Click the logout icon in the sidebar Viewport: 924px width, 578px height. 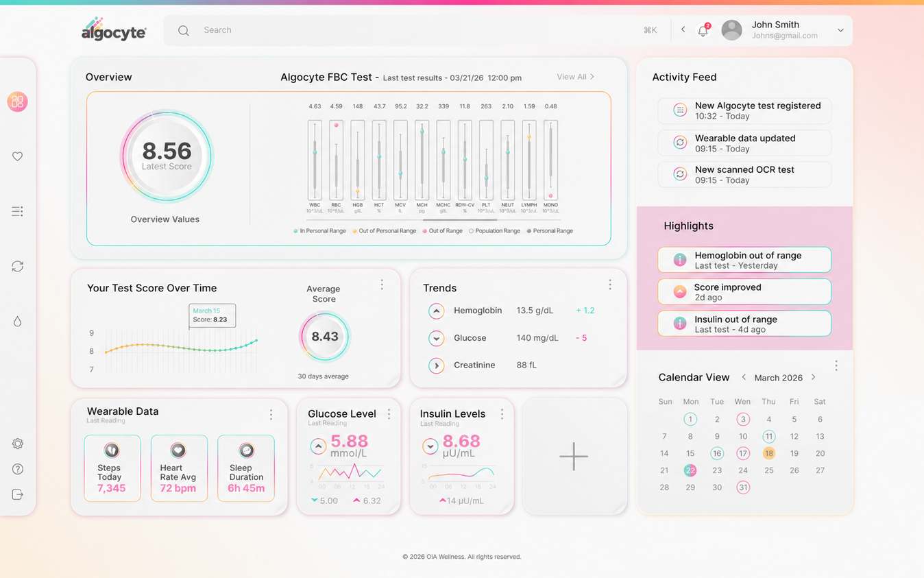click(18, 494)
